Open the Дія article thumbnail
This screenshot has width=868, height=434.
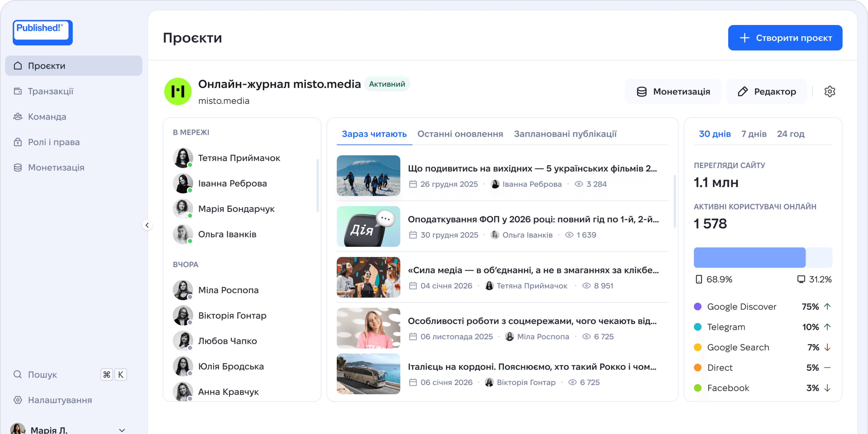368,227
